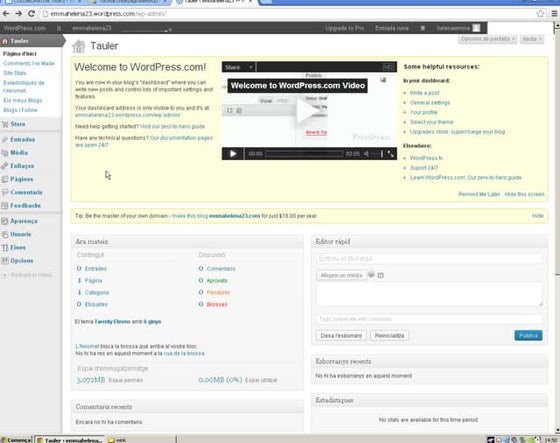Mute the welcome video speaker icon
Viewport: 560px width, 443px height.
(x=366, y=154)
